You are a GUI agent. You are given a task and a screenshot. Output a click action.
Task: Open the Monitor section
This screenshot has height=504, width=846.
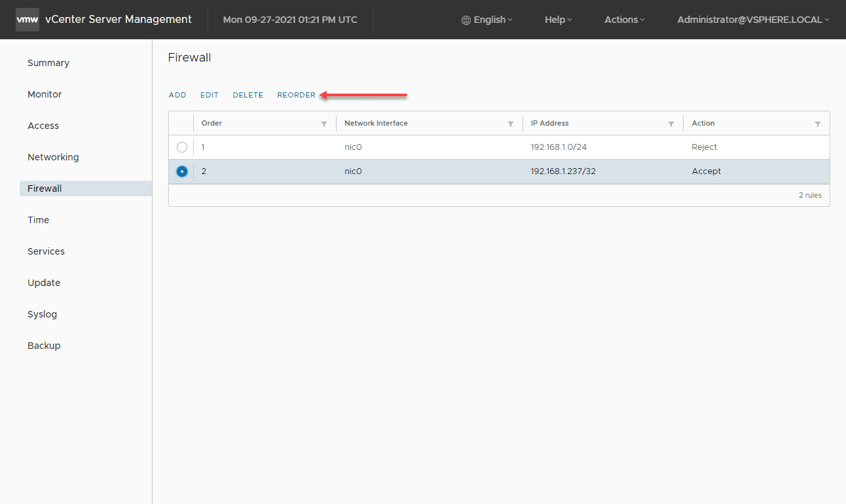point(45,94)
